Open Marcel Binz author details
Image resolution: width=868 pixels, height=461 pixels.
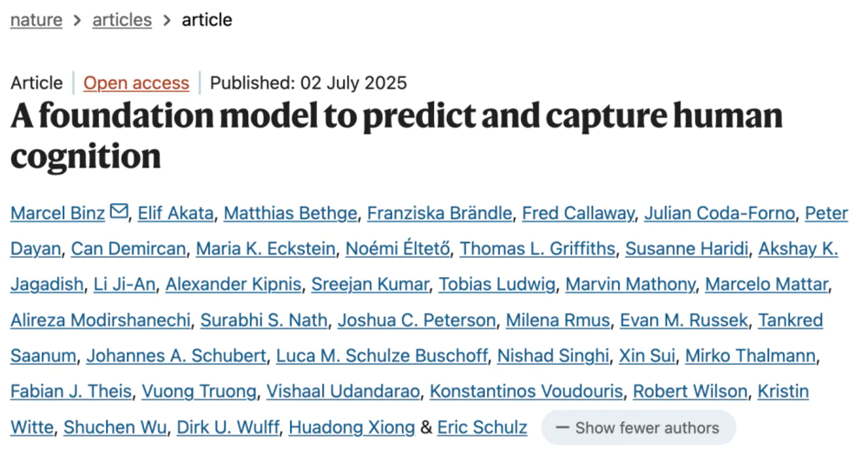(58, 214)
